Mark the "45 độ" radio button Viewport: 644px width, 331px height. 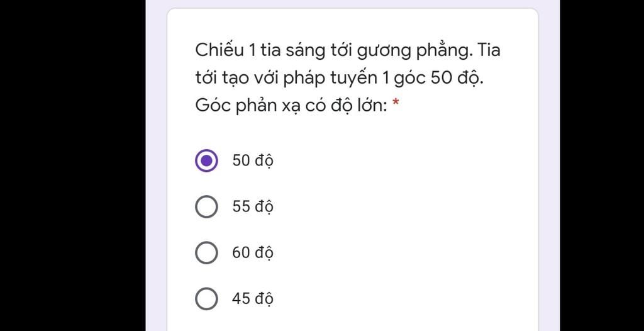click(x=206, y=298)
